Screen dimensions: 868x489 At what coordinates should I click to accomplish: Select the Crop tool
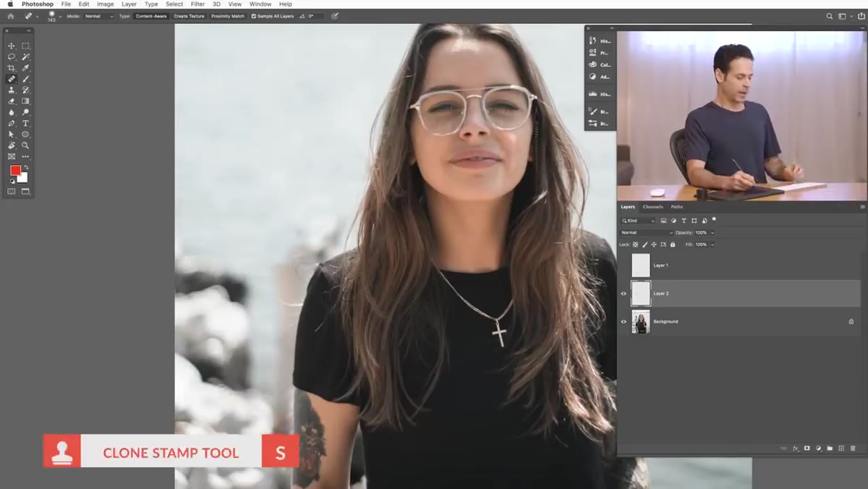[x=12, y=68]
